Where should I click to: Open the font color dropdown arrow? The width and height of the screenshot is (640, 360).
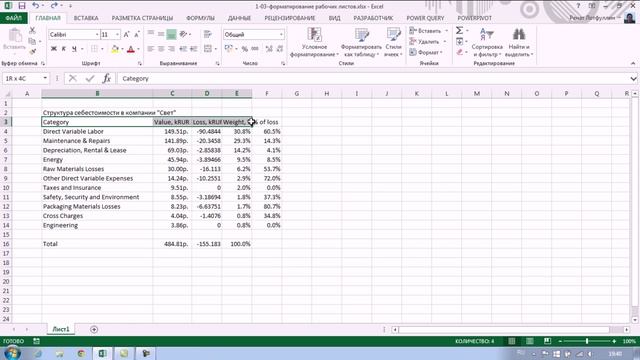(x=138, y=49)
